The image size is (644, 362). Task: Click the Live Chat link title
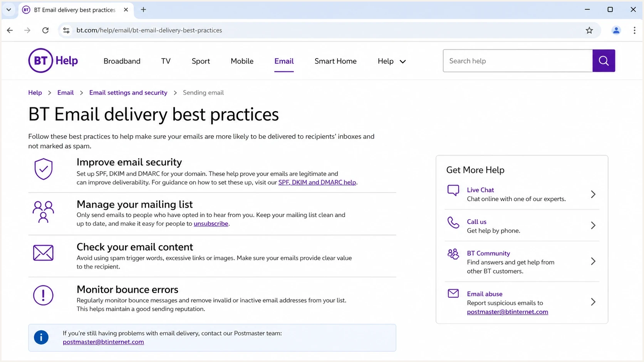[x=480, y=190]
